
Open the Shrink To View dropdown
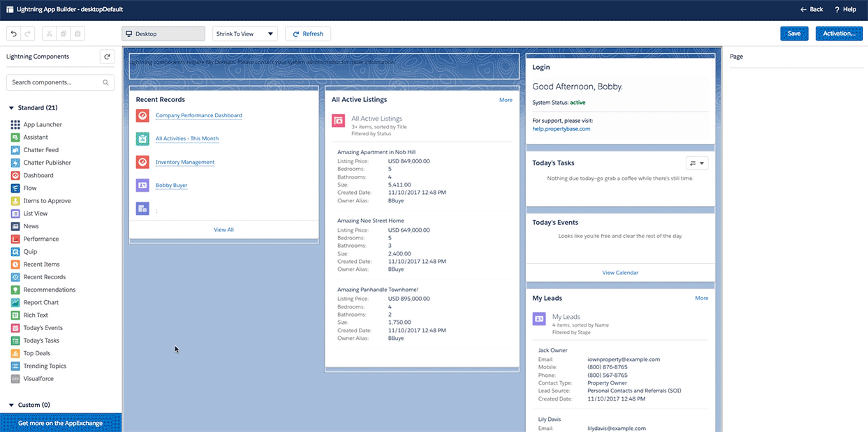[x=244, y=33]
